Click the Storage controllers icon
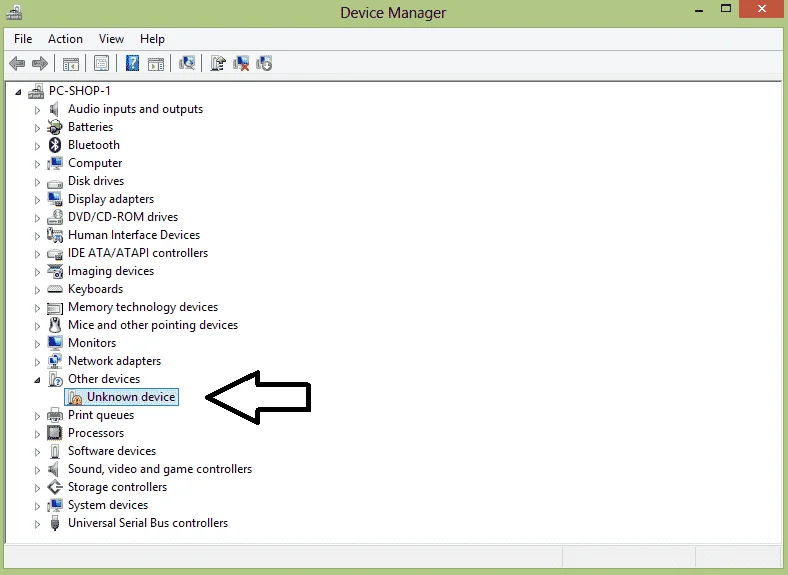Image resolution: width=788 pixels, height=575 pixels. pyautogui.click(x=55, y=487)
